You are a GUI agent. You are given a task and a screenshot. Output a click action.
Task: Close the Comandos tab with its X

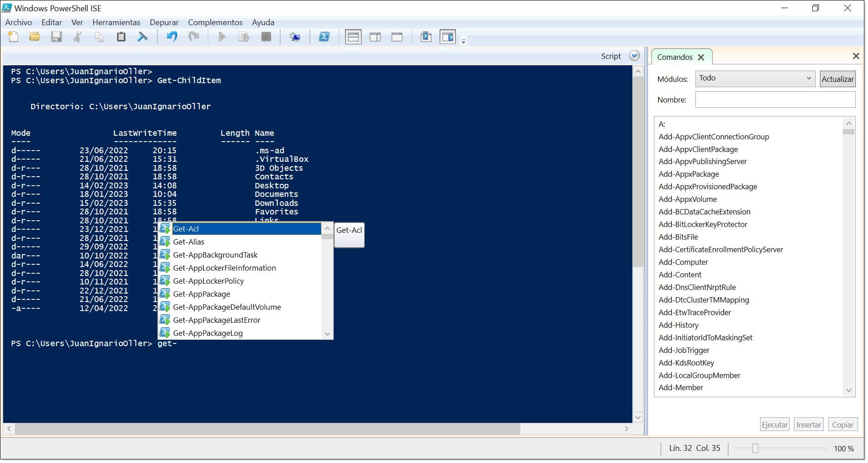pos(701,57)
